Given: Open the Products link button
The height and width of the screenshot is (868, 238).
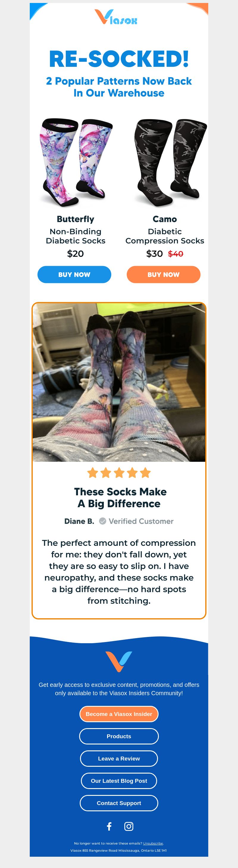Looking at the screenshot, I should pos(119,736).
